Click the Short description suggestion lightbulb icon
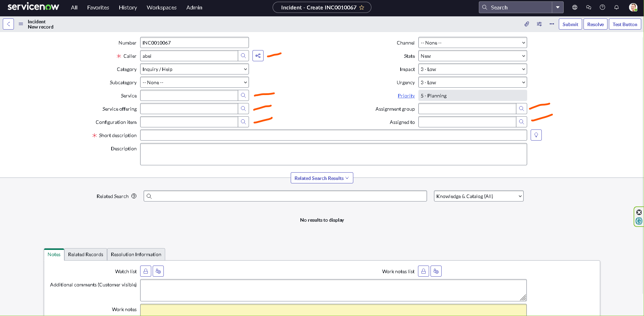Screen dimensions: 644x316 pos(536,135)
